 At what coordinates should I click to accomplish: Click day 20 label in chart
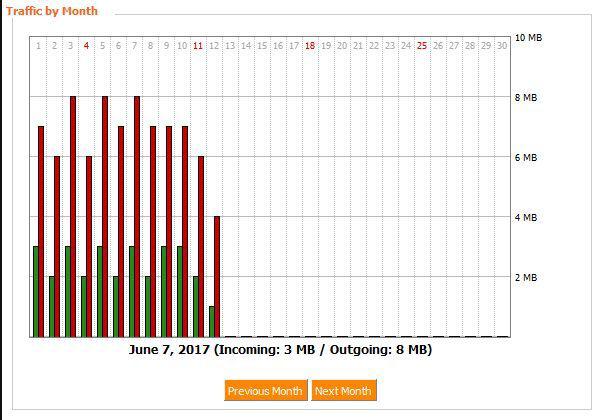(342, 46)
